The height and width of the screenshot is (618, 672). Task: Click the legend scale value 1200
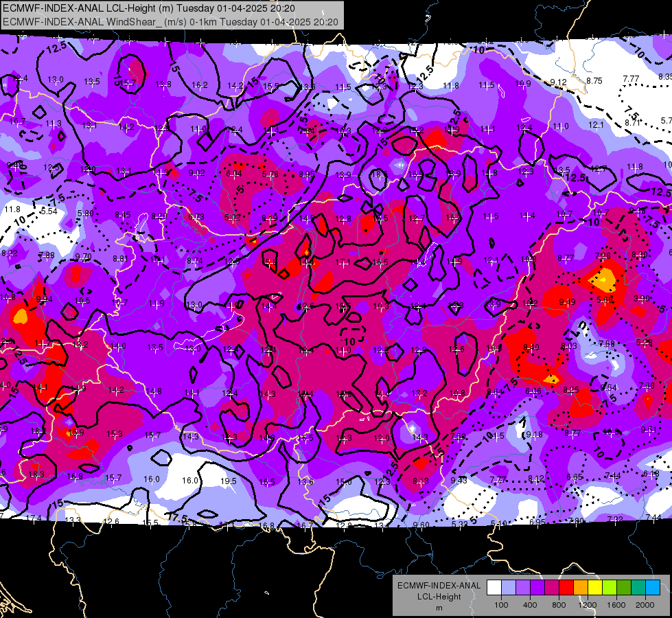tap(587, 605)
